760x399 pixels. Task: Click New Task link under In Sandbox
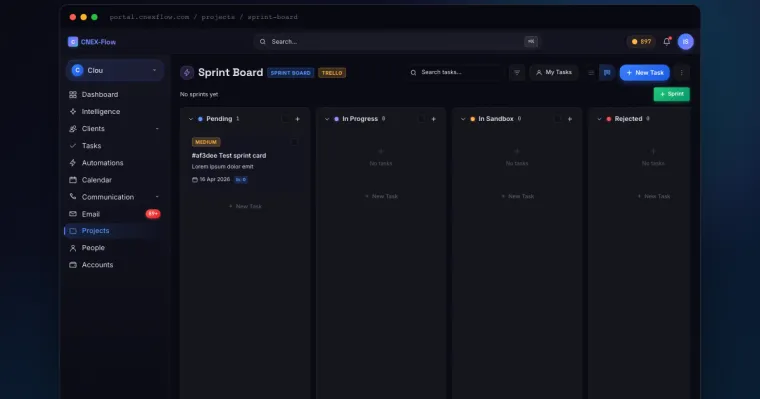point(518,196)
